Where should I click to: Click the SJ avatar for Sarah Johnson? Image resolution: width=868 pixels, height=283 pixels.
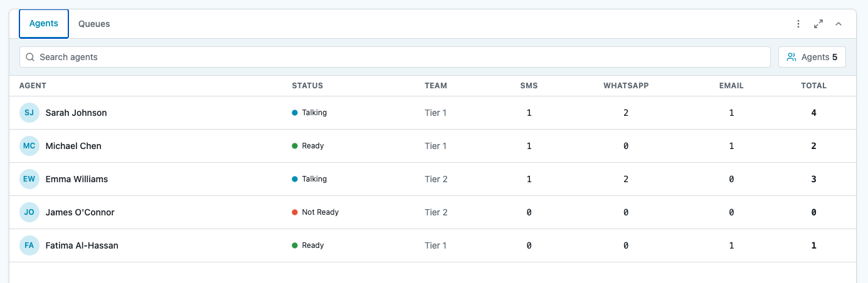pos(29,113)
